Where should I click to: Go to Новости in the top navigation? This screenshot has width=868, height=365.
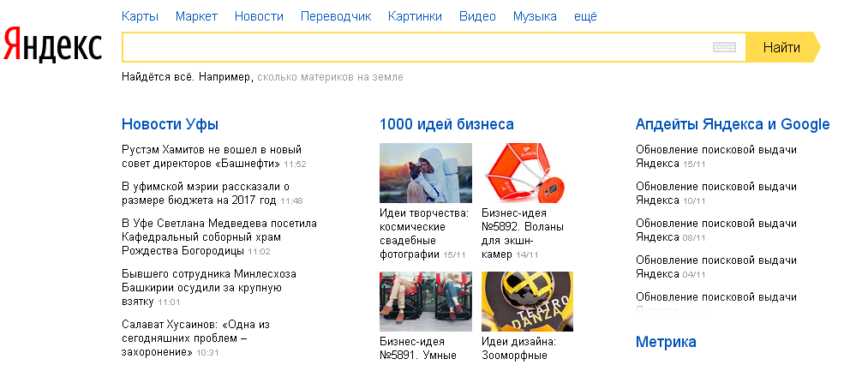point(259,16)
